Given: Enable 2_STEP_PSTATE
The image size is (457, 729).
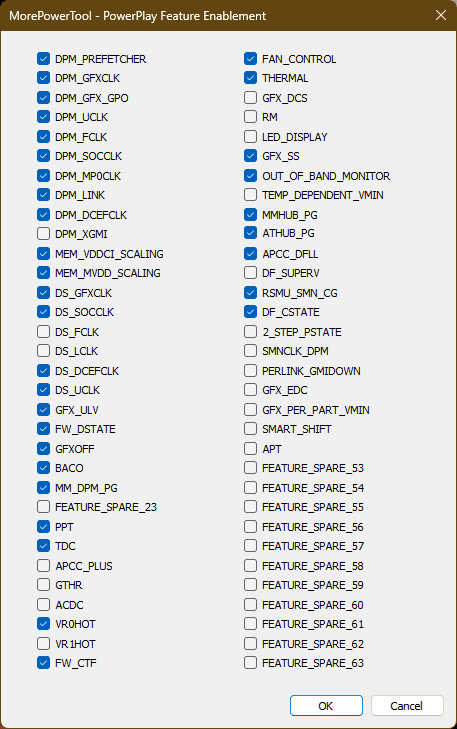Looking at the screenshot, I should tap(250, 332).
